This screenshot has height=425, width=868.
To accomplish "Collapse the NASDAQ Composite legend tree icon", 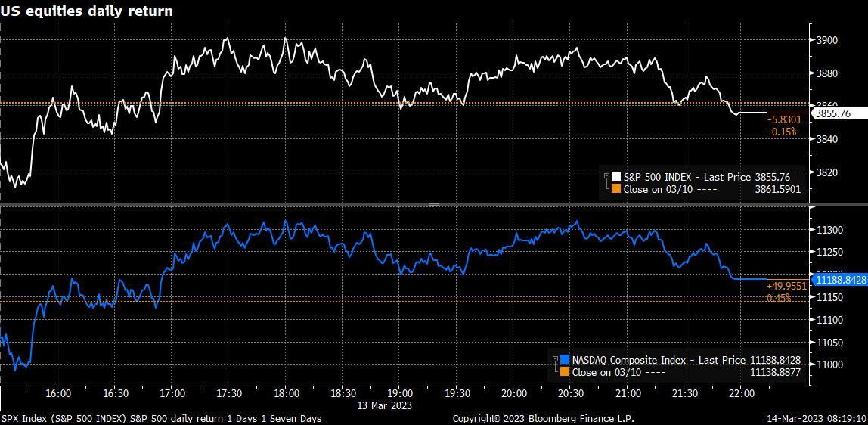I will 556,360.
